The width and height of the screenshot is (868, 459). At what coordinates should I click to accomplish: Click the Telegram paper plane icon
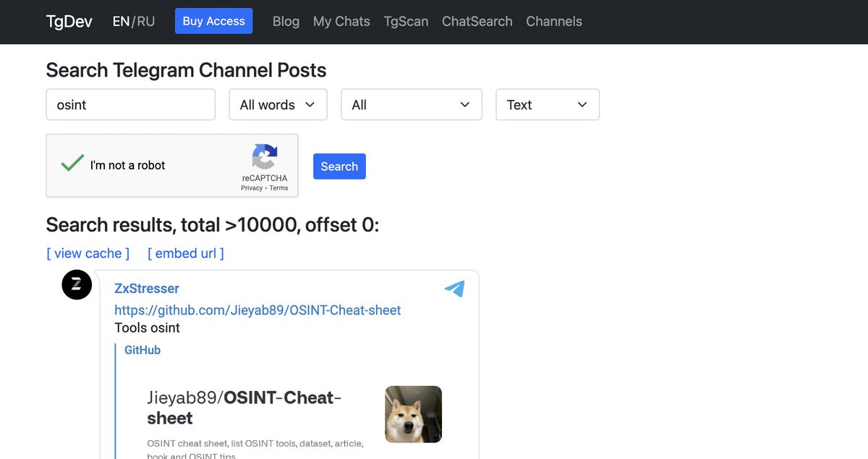click(454, 289)
